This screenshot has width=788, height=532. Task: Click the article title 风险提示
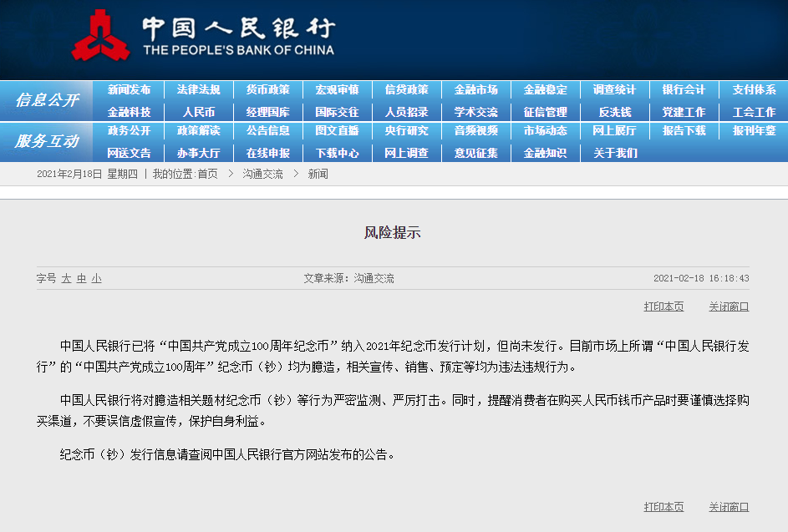(393, 232)
